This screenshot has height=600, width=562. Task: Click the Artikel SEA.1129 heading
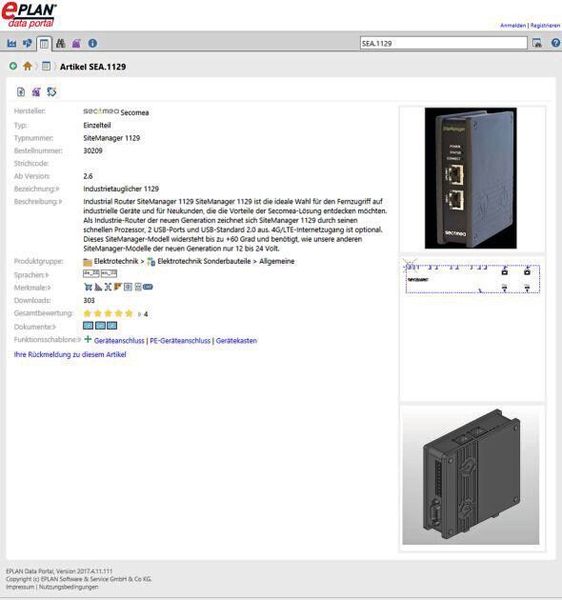coord(93,67)
